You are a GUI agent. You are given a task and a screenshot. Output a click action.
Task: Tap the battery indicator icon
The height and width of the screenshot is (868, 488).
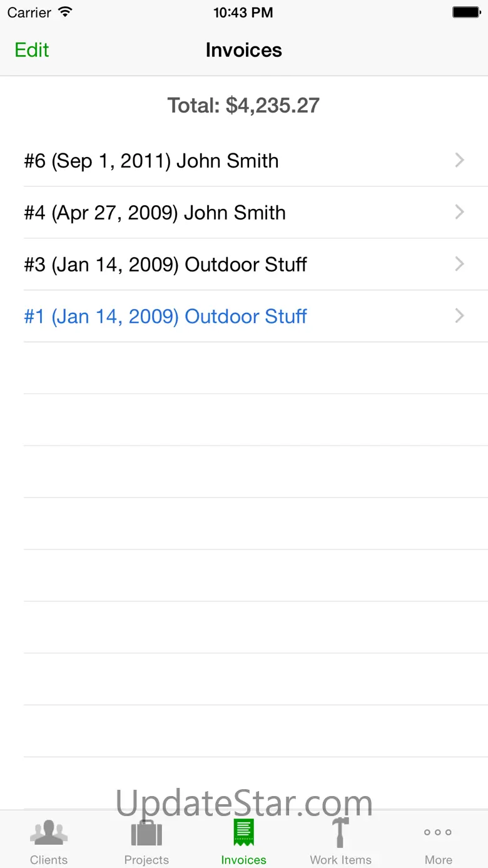pos(466,13)
